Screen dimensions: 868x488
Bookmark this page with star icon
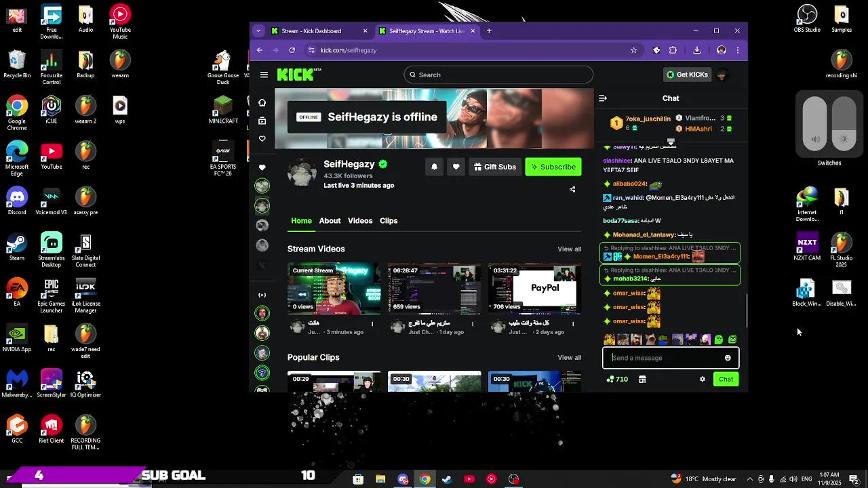point(633,50)
